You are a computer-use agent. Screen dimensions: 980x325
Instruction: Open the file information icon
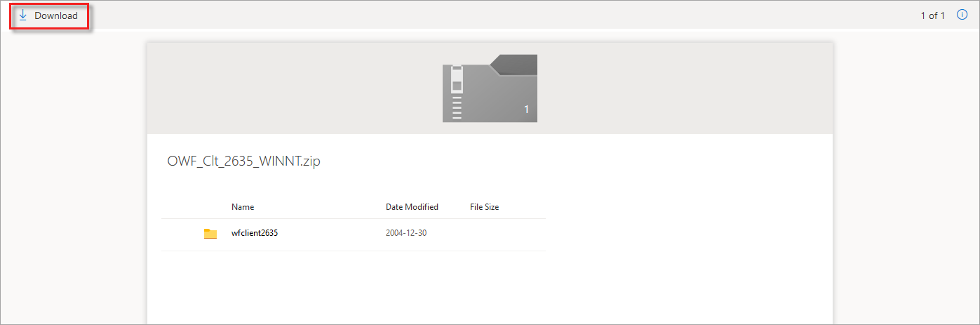(x=962, y=15)
